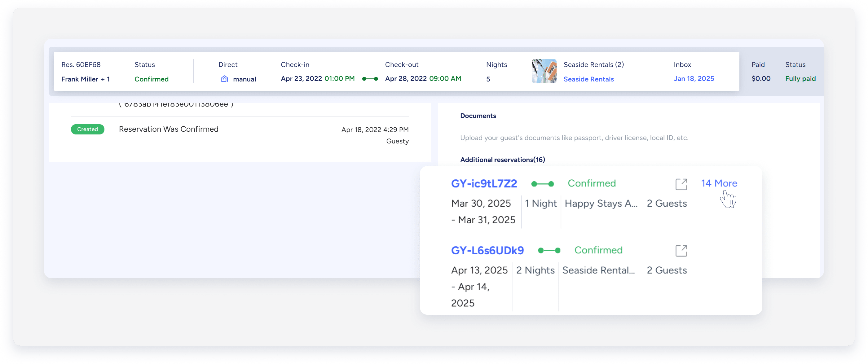Expand the 14 More reservations link
The image size is (868, 364).
(719, 183)
